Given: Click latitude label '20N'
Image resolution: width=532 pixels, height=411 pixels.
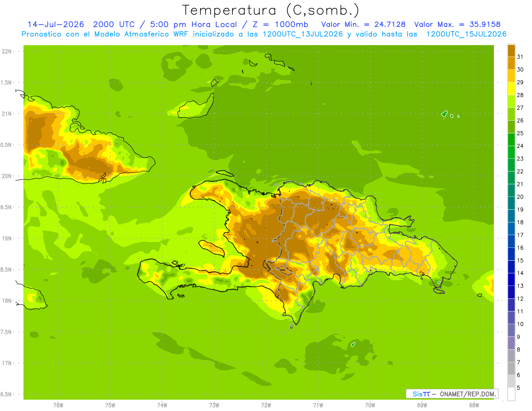Looking at the screenshot, I should click(x=7, y=176).
